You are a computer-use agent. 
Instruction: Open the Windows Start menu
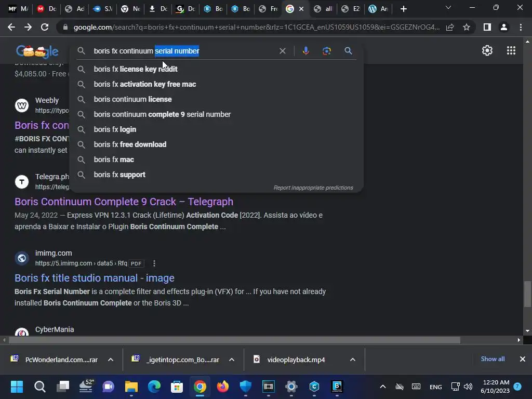[x=17, y=387]
